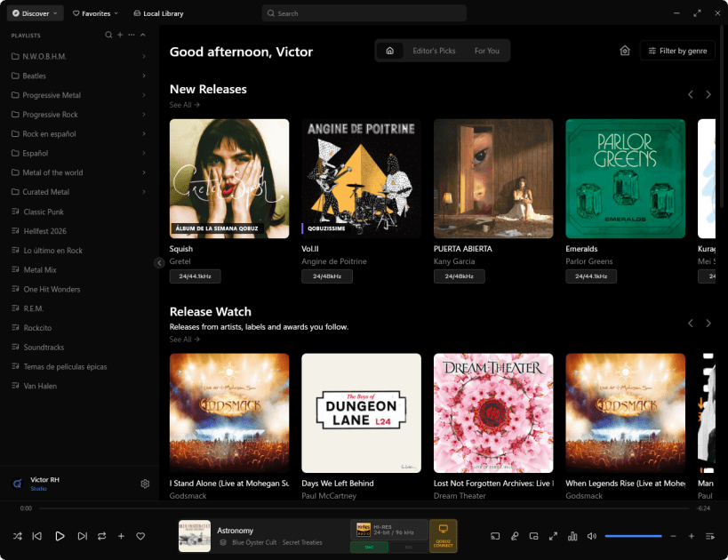Play the Astronomy track

60,536
